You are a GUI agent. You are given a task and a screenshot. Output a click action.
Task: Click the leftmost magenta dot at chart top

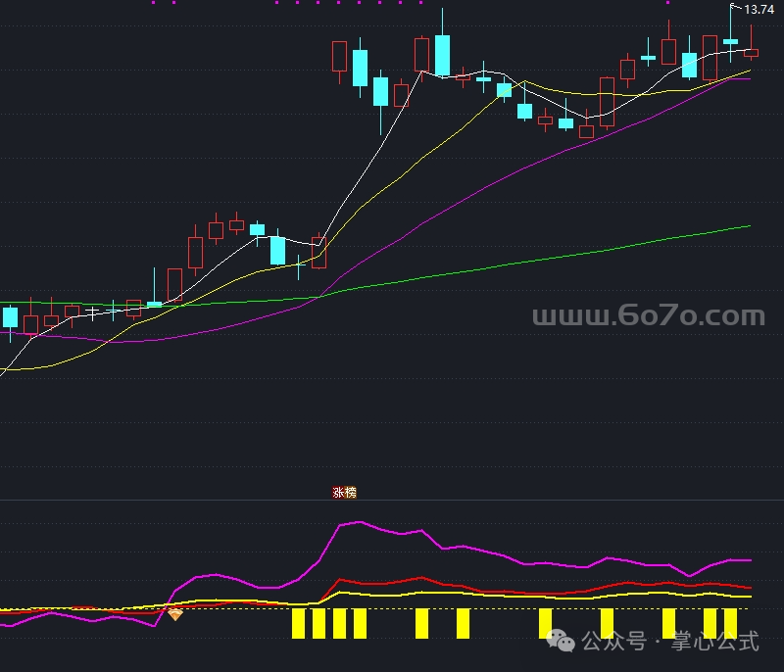tap(153, 3)
